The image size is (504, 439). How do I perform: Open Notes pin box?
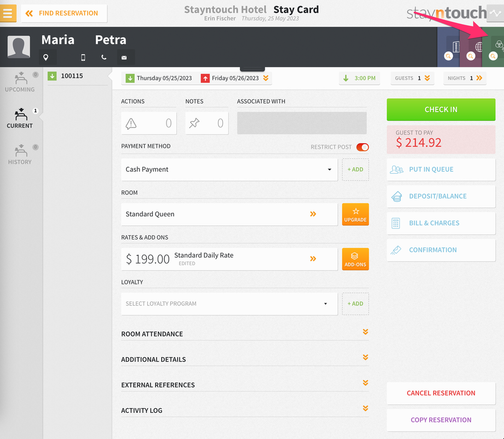(x=207, y=123)
